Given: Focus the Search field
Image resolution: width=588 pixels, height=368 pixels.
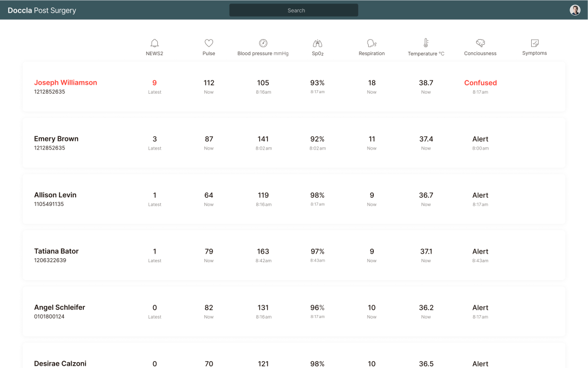Looking at the screenshot, I should click(x=293, y=10).
